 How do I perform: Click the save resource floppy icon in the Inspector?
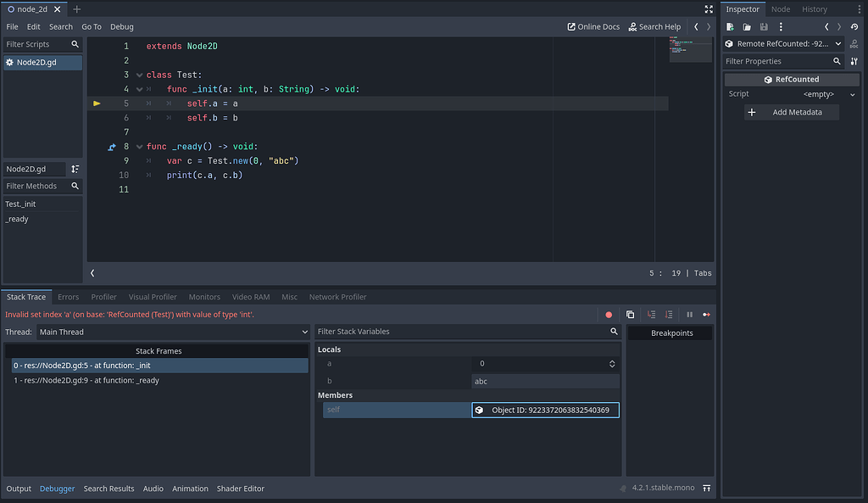[764, 26]
